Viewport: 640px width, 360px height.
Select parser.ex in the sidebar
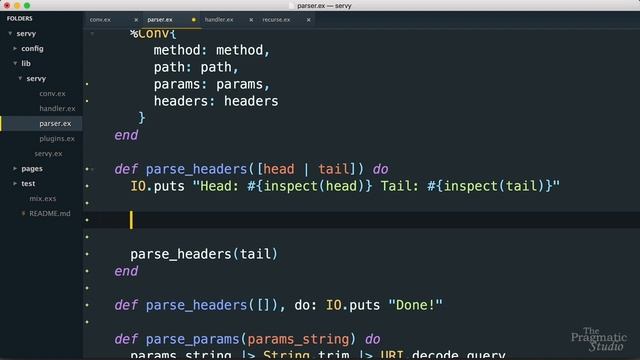[55, 124]
